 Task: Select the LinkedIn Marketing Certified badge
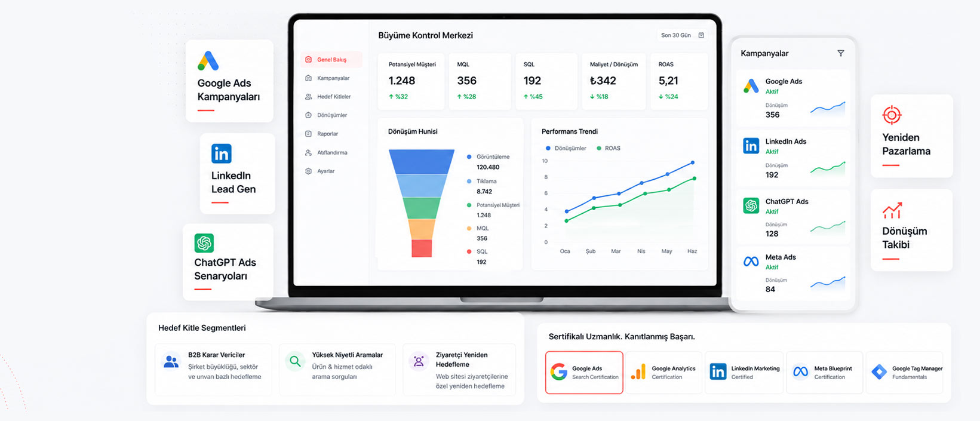744,373
